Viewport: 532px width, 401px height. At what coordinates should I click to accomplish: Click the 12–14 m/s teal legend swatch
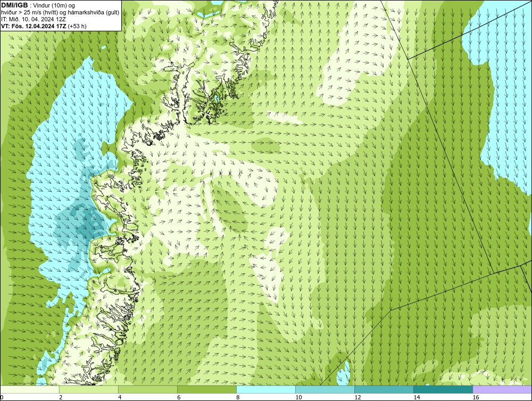point(384,389)
